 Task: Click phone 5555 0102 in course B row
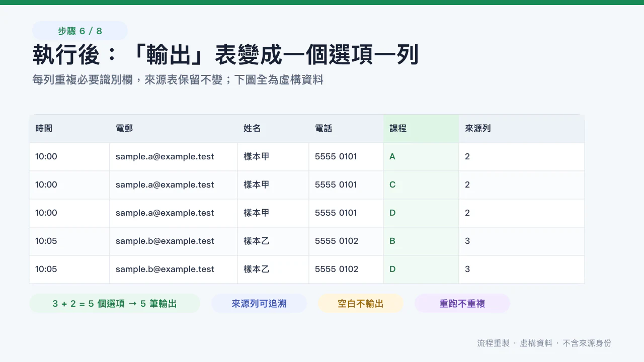[x=346, y=241]
